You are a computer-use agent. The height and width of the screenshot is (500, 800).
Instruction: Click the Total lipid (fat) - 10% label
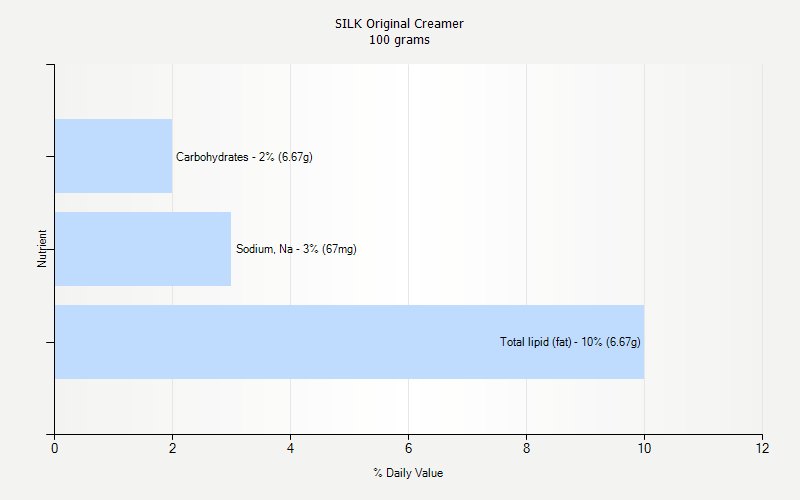click(x=570, y=342)
